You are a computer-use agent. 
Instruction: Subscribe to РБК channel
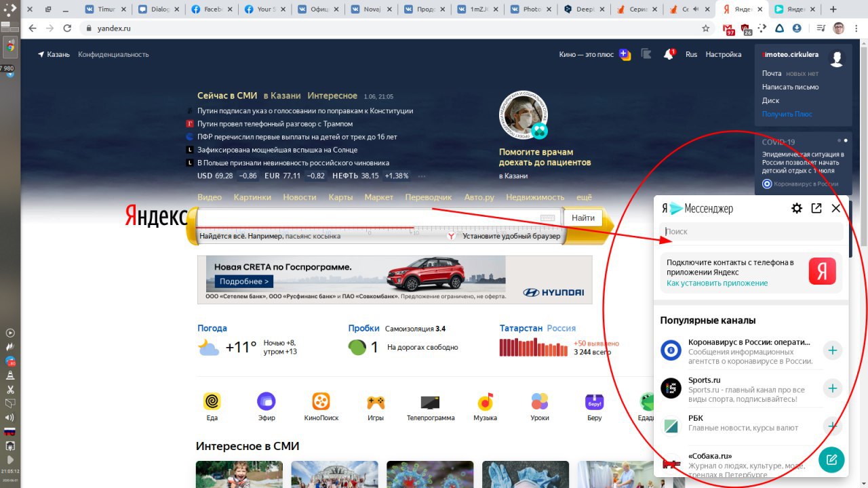pyautogui.click(x=833, y=426)
